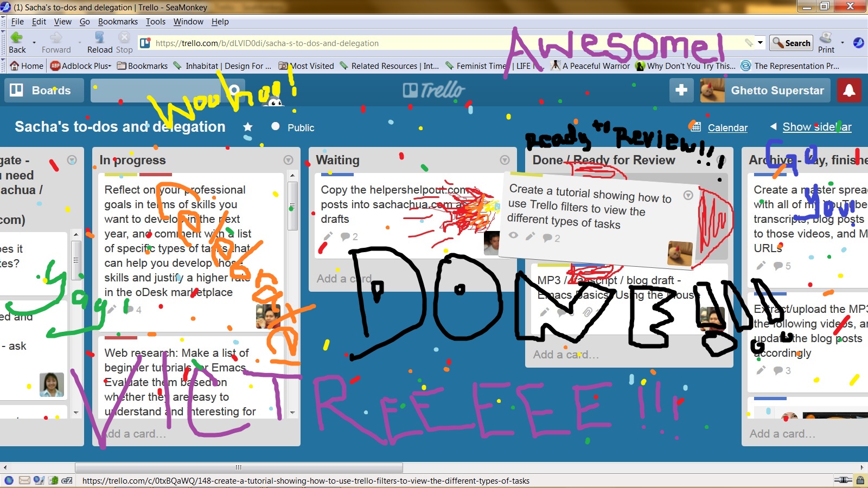
Task: Click comments icon on Trello filters tutorial card
Action: pos(547,237)
